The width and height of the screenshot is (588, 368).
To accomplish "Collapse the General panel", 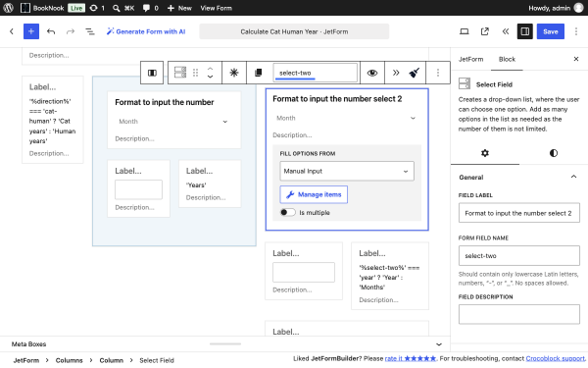I will coord(573,177).
